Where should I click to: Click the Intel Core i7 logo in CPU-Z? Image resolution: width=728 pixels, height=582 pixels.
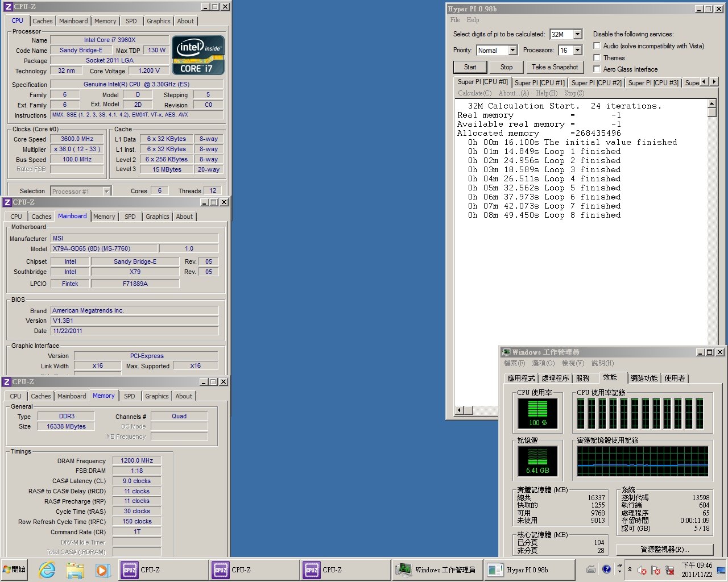pyautogui.click(x=198, y=56)
